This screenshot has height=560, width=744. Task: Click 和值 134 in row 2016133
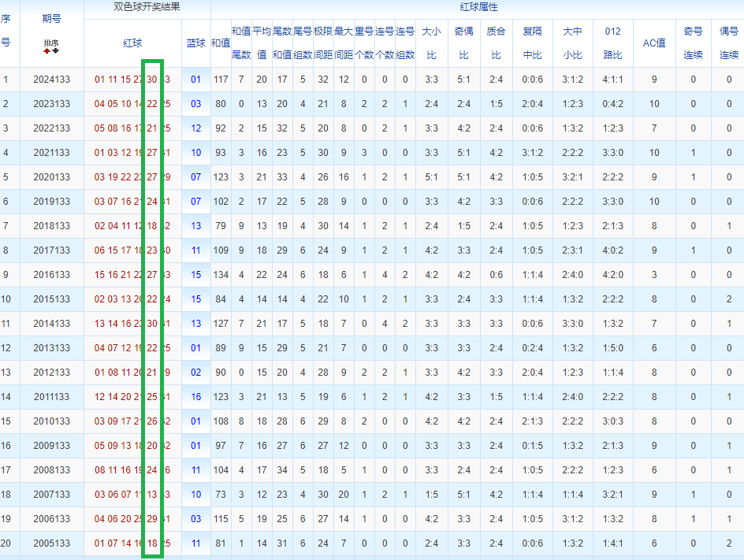pos(221,275)
